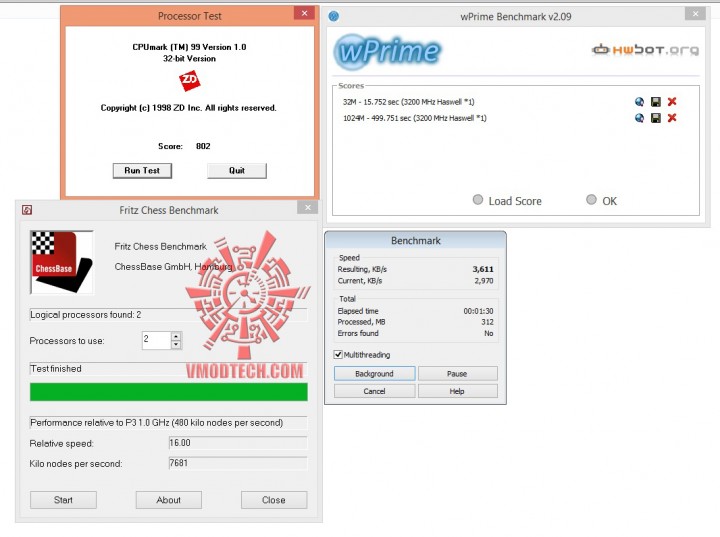Save the 1024M score with floppy icon
The height and width of the screenshot is (537, 720).
point(656,118)
